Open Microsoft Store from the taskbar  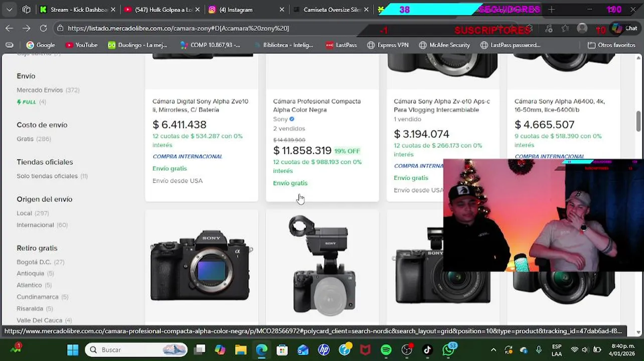click(x=282, y=349)
